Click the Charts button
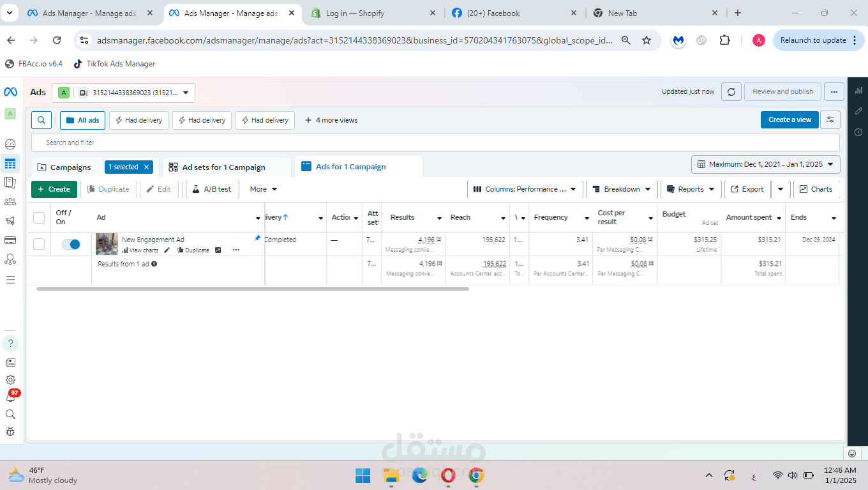 point(816,189)
